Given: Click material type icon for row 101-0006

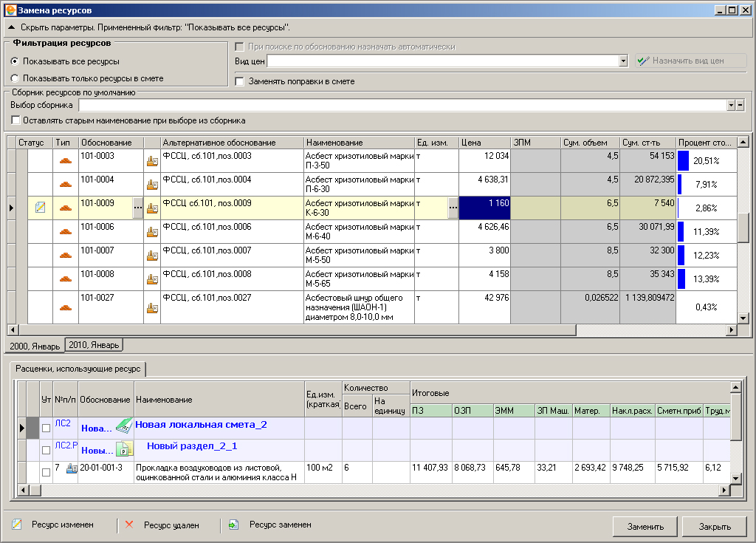Looking at the screenshot, I should 66,232.
